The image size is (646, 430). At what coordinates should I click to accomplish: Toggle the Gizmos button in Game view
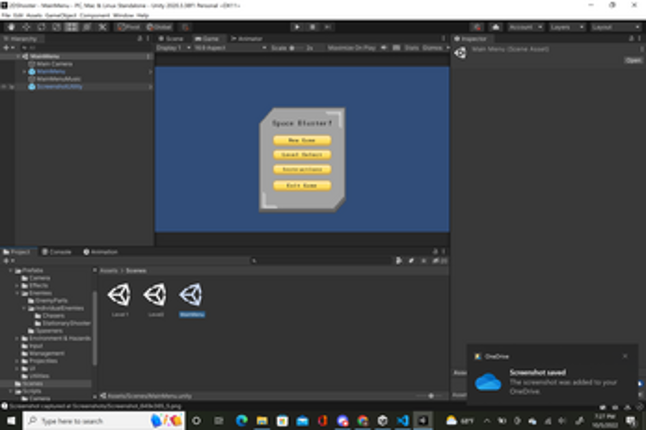[433, 48]
